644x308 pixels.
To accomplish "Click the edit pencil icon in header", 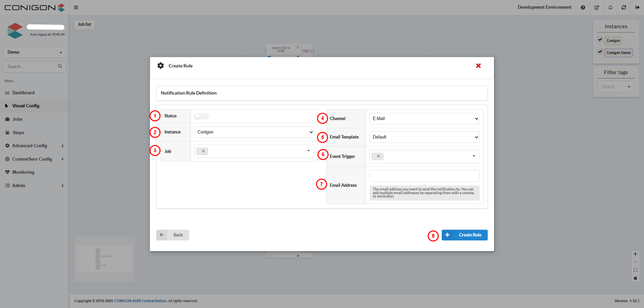I will pyautogui.click(x=597, y=7).
